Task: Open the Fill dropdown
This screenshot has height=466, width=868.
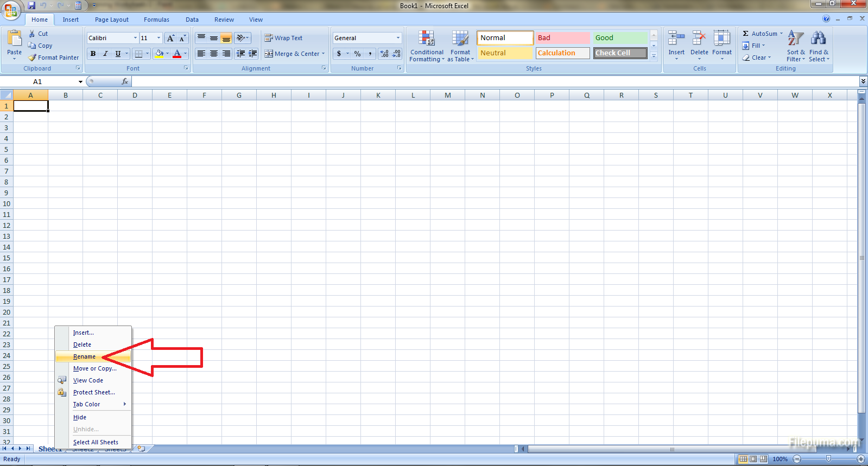Action: coord(753,46)
